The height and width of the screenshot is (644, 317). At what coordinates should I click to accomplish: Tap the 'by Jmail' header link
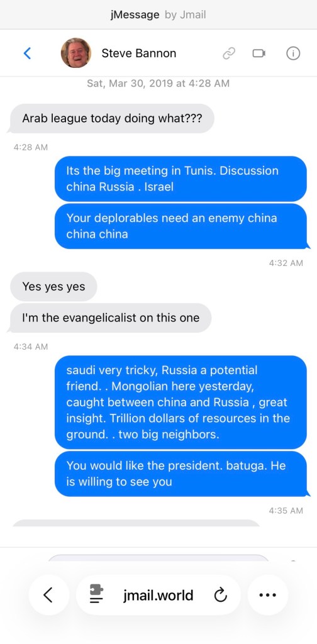(x=185, y=15)
